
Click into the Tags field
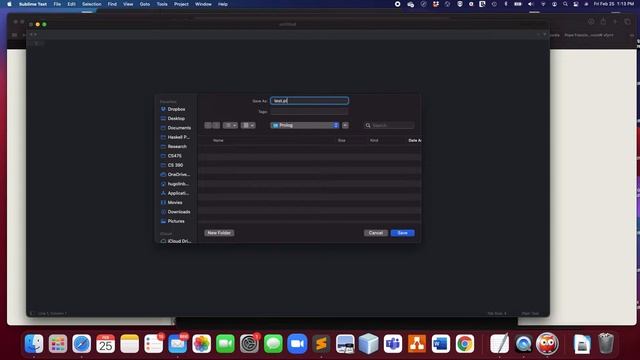[309, 111]
